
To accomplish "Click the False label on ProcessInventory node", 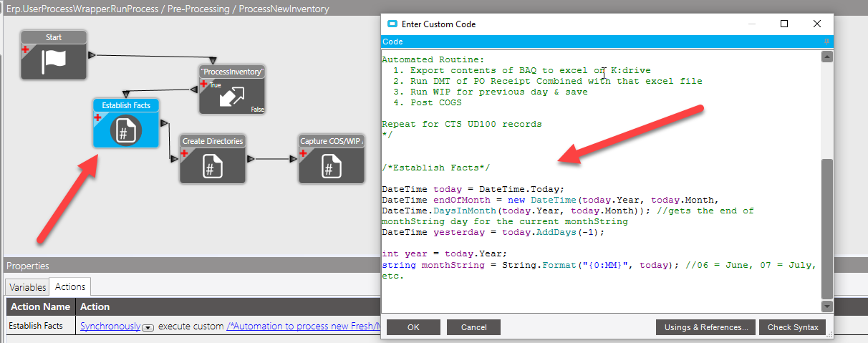I will pyautogui.click(x=258, y=110).
